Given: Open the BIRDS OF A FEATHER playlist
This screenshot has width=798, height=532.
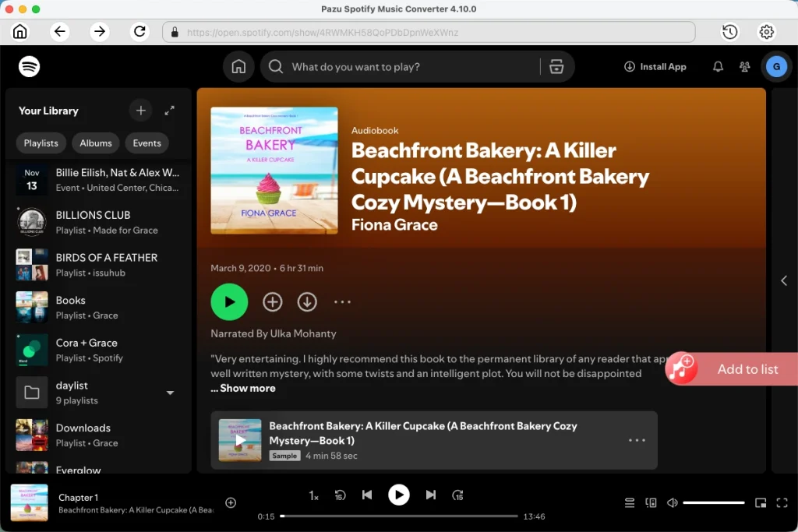Looking at the screenshot, I should click(x=98, y=265).
